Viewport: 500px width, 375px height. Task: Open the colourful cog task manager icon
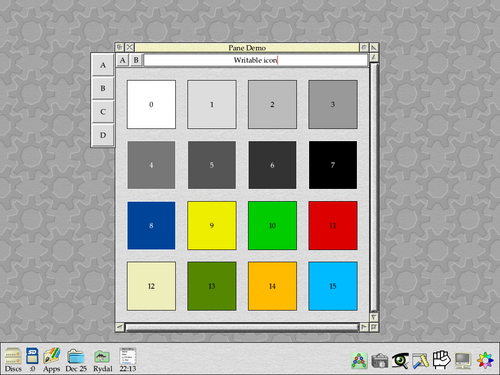[485, 360]
